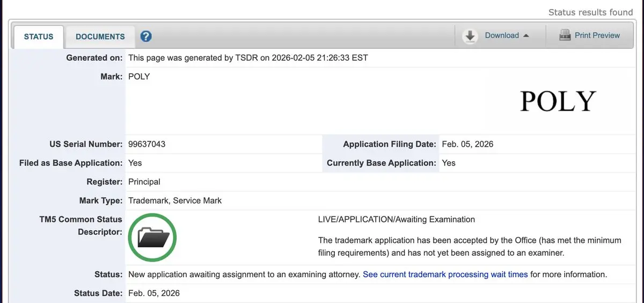Click the Mark field value POLY
The height and width of the screenshot is (303, 644).
[139, 76]
